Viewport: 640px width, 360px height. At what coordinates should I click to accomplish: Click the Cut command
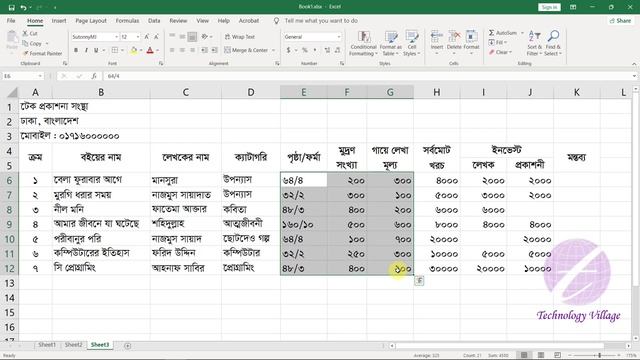click(x=30, y=33)
